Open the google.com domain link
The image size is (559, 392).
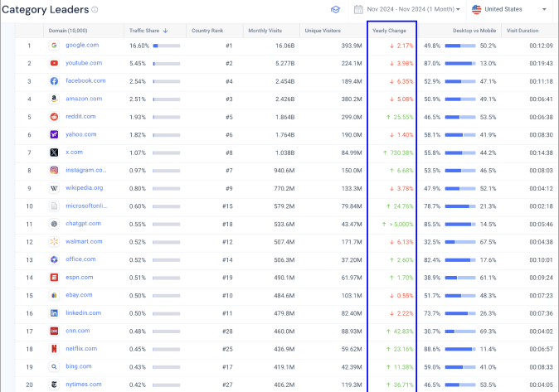[x=82, y=45]
